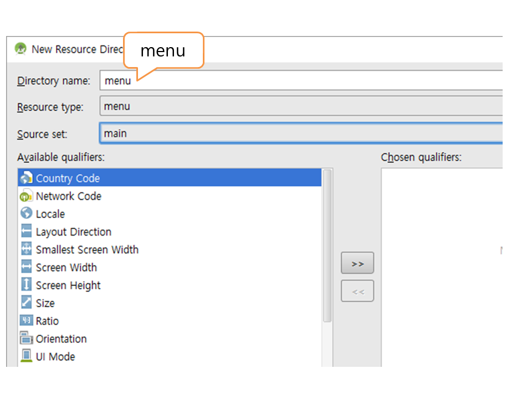This screenshot has width=532, height=399.
Task: Click the Size qualifier icon
Action: (26, 303)
